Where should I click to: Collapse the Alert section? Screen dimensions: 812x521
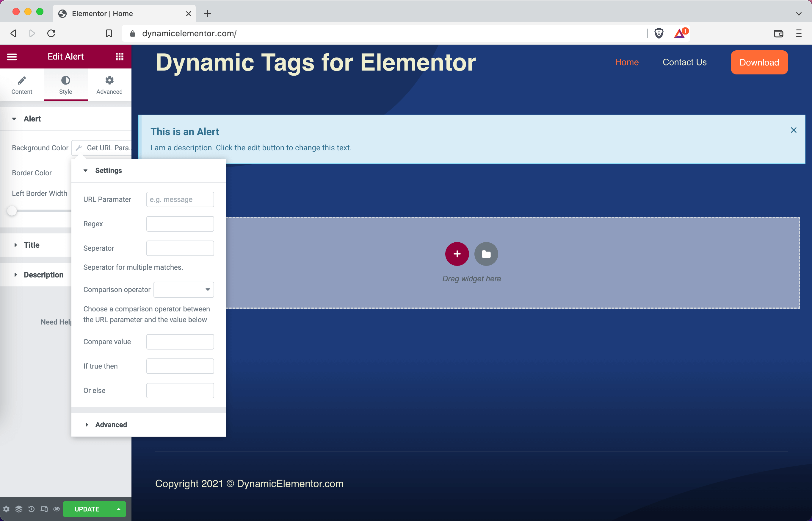point(65,119)
